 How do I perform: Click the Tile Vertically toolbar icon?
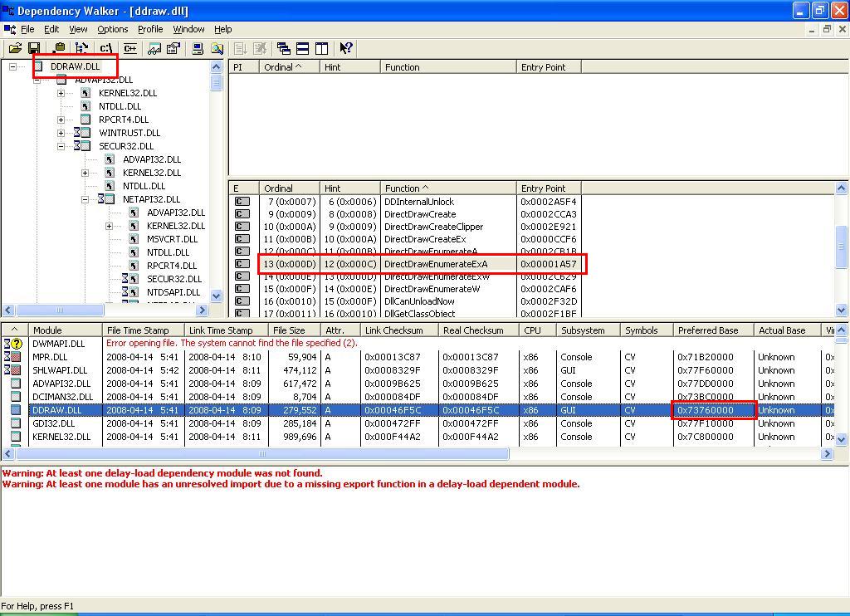321,48
